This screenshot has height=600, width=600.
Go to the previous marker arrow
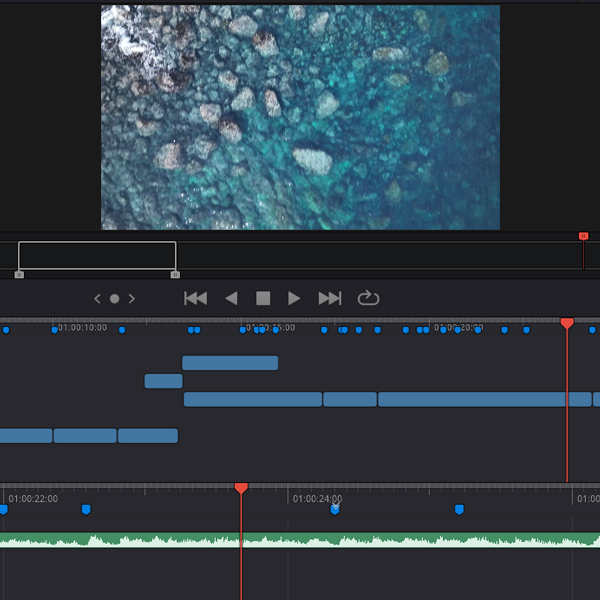(x=97, y=298)
